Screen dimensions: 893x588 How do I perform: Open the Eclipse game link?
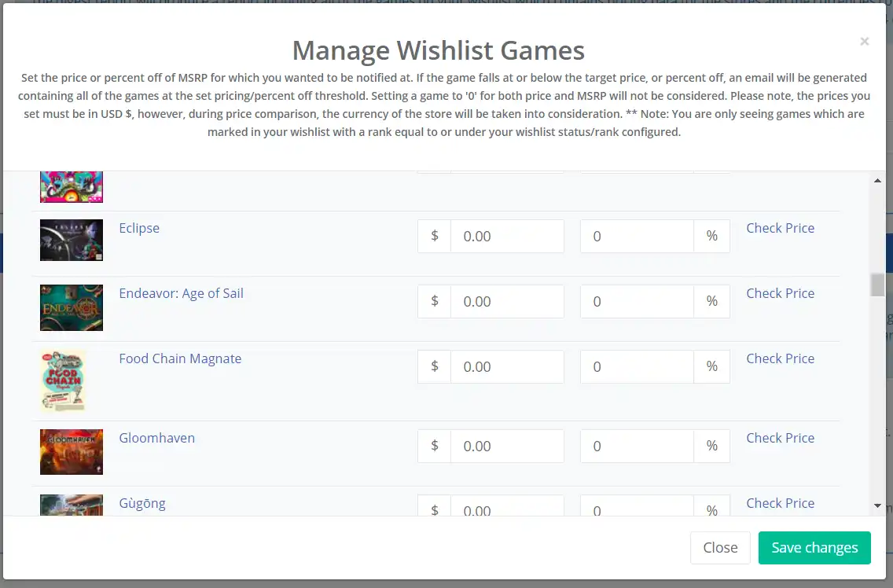pyautogui.click(x=139, y=228)
